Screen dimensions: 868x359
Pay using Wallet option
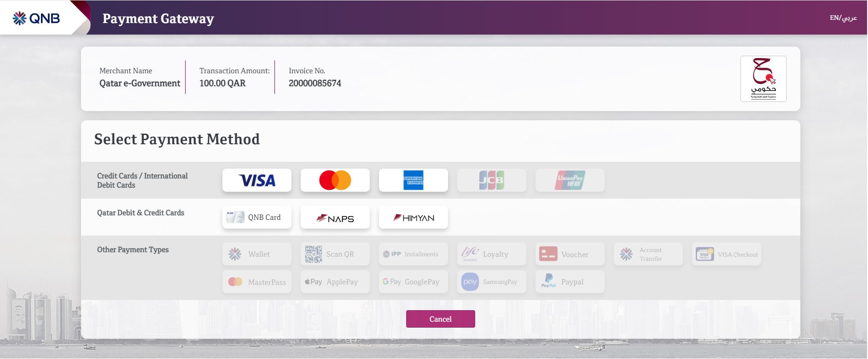(x=256, y=254)
